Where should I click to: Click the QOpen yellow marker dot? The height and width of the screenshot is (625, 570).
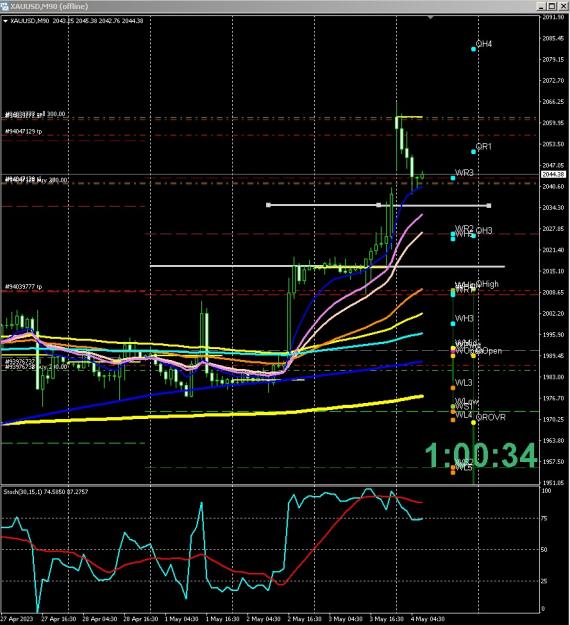click(x=474, y=356)
